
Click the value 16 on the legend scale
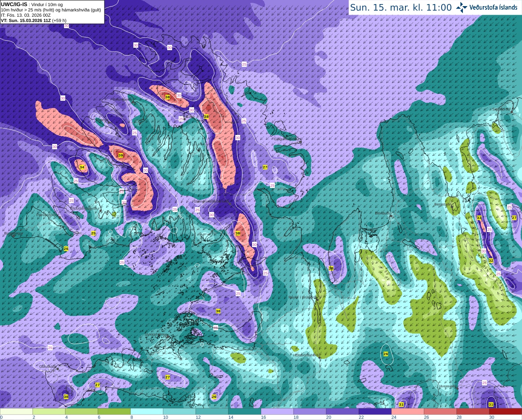263,417
